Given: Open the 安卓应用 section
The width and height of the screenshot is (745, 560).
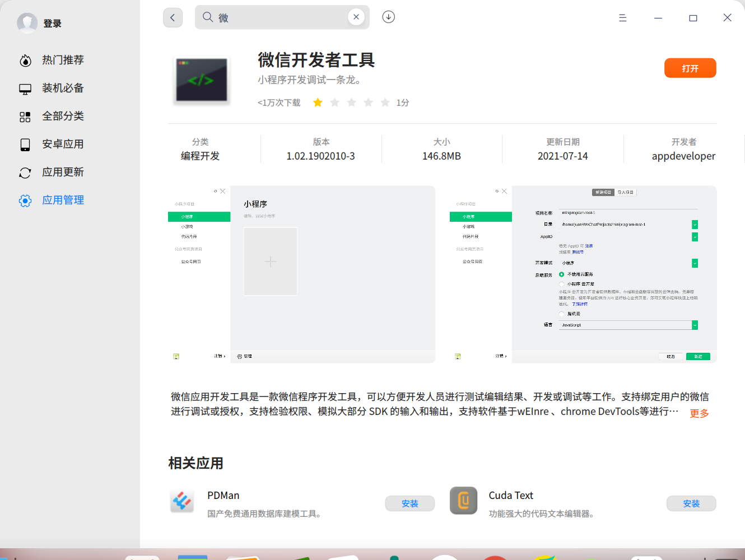Looking at the screenshot, I should tap(63, 144).
